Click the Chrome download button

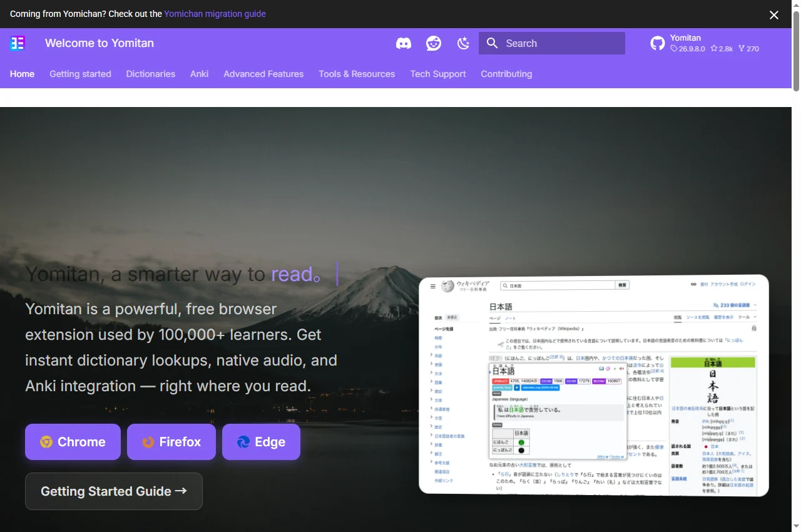tap(73, 442)
